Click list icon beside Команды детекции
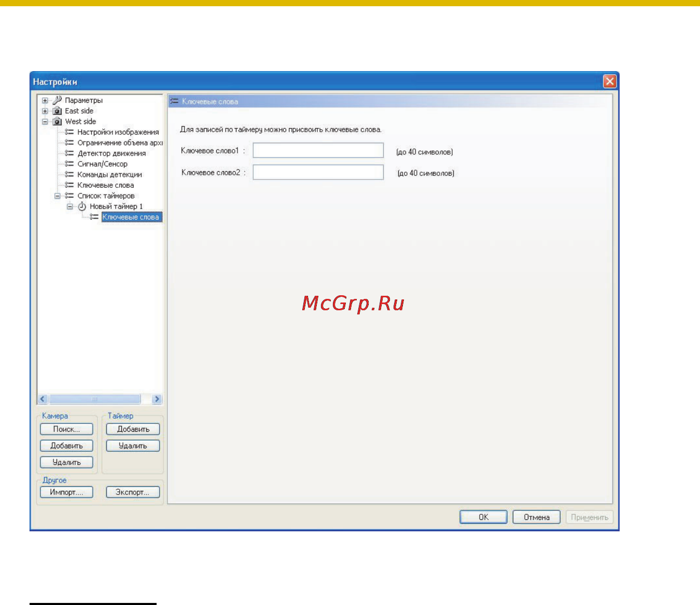 click(x=69, y=175)
